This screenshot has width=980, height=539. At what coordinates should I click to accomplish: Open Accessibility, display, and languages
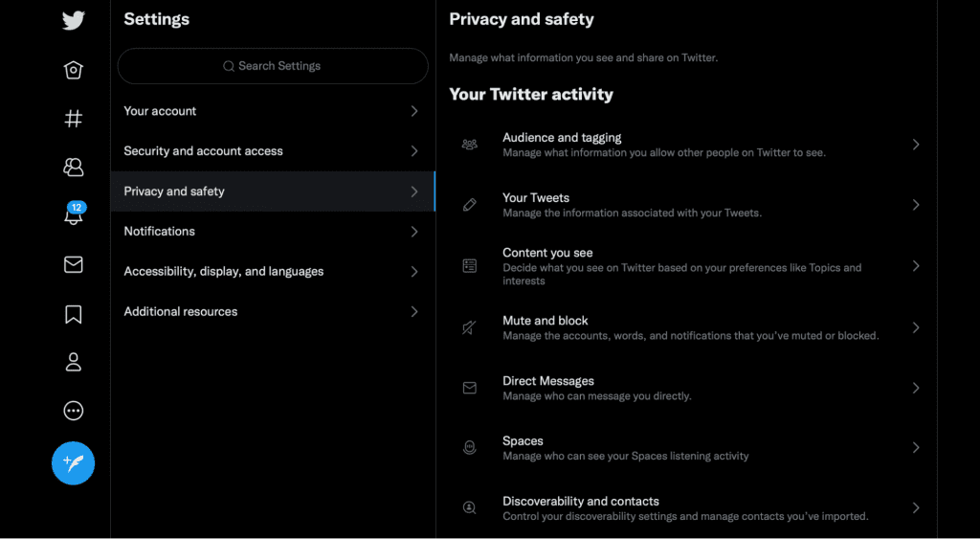click(x=273, y=271)
